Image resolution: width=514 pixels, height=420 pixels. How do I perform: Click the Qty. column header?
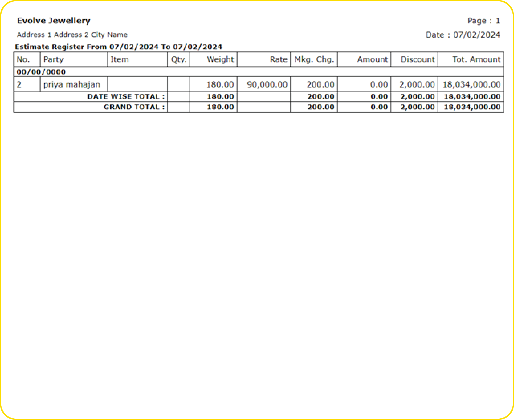179,59
